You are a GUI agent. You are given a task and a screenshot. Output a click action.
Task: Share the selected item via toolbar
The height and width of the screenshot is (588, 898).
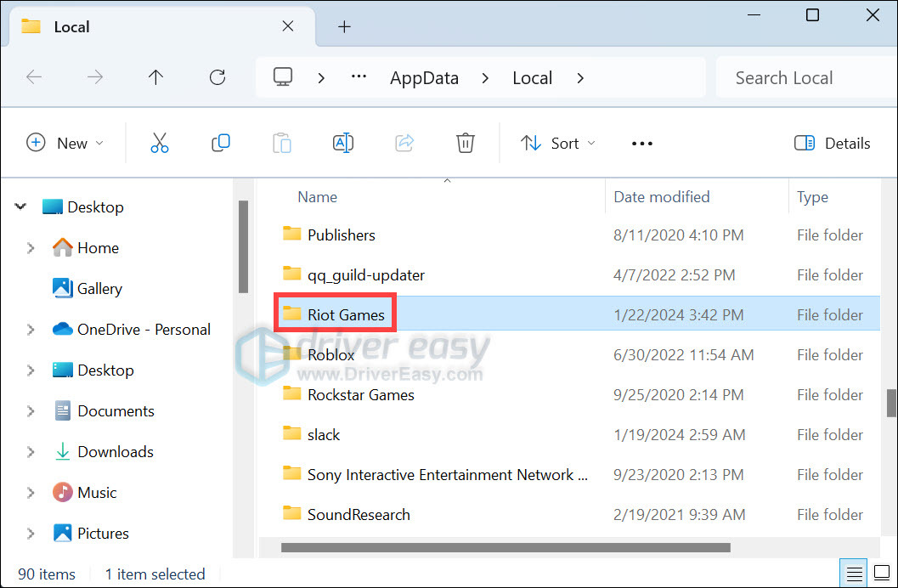[x=404, y=143]
